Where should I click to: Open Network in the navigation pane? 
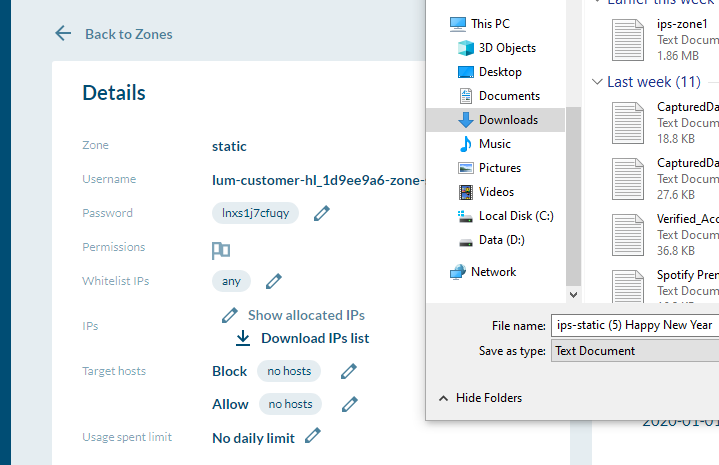pos(493,272)
